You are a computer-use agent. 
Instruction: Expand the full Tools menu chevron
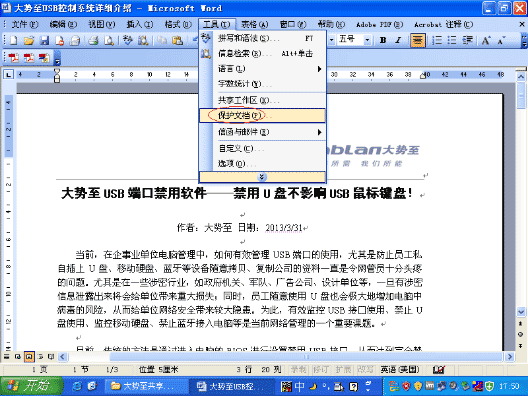[x=262, y=177]
